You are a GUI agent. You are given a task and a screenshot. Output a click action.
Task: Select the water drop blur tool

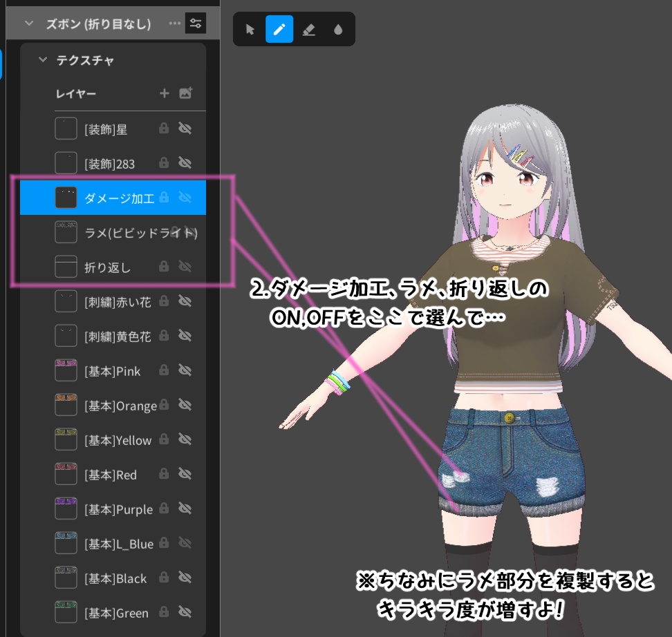[338, 29]
